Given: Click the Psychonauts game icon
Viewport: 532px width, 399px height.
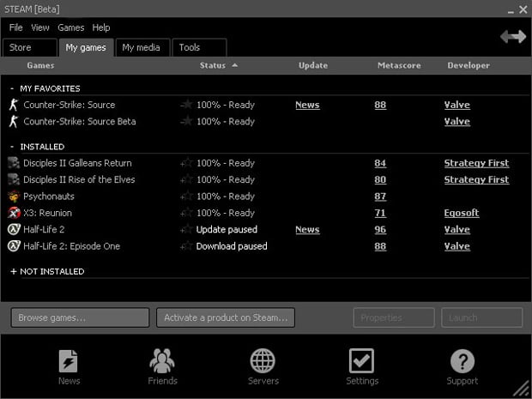Looking at the screenshot, I should [x=14, y=196].
